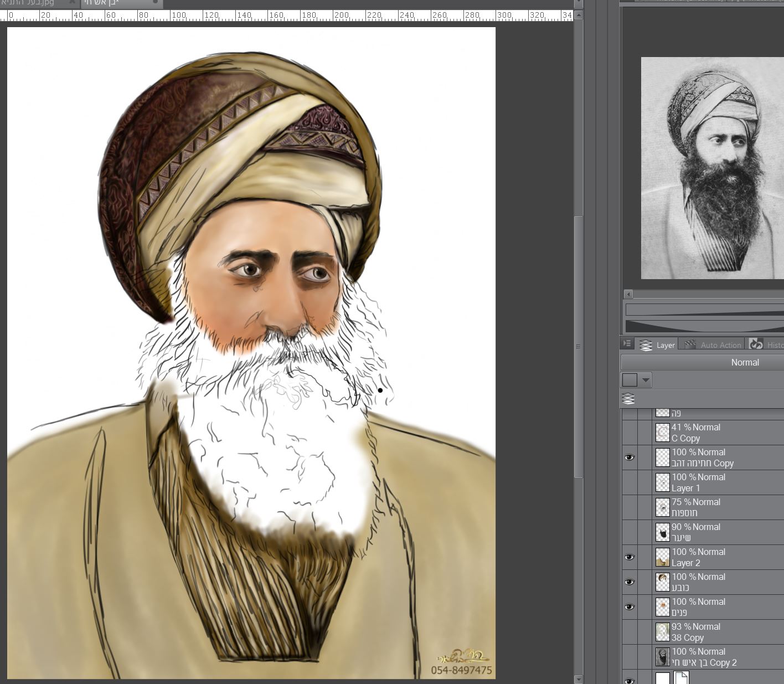Hide the Layer 2 layer
This screenshot has width=784, height=684.
point(630,557)
